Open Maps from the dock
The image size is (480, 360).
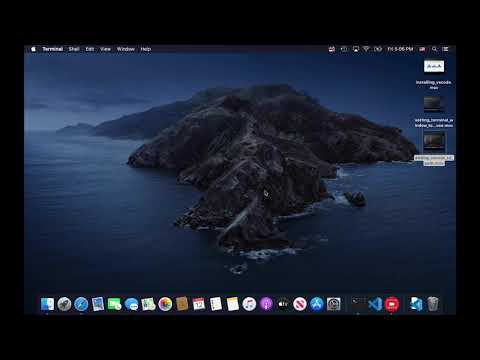tap(148, 304)
